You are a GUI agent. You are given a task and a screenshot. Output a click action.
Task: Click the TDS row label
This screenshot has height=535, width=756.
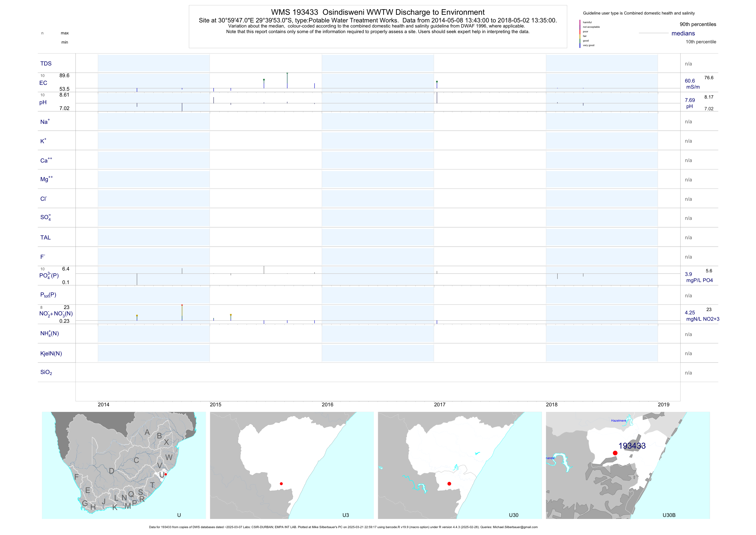[46, 64]
